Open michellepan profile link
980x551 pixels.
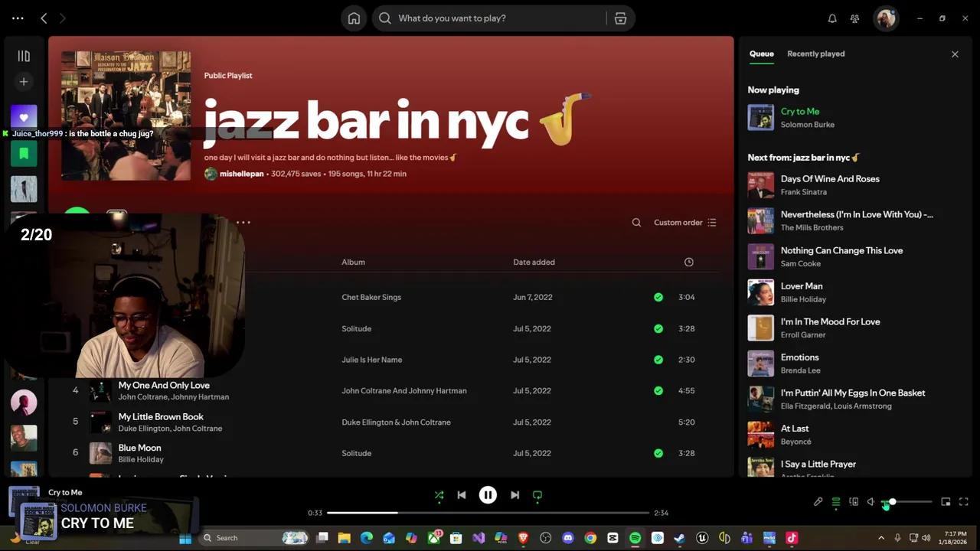(x=241, y=174)
